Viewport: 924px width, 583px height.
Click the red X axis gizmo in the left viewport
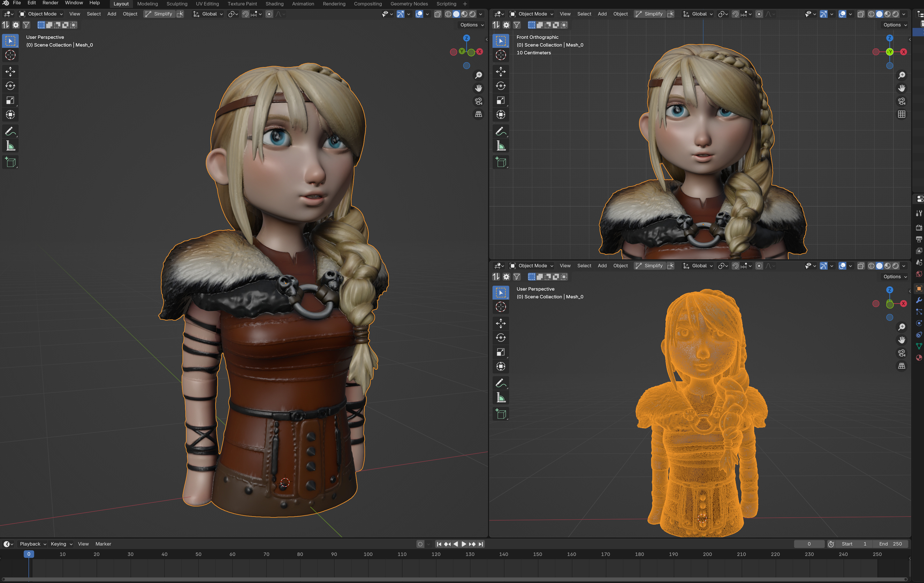[480, 52]
